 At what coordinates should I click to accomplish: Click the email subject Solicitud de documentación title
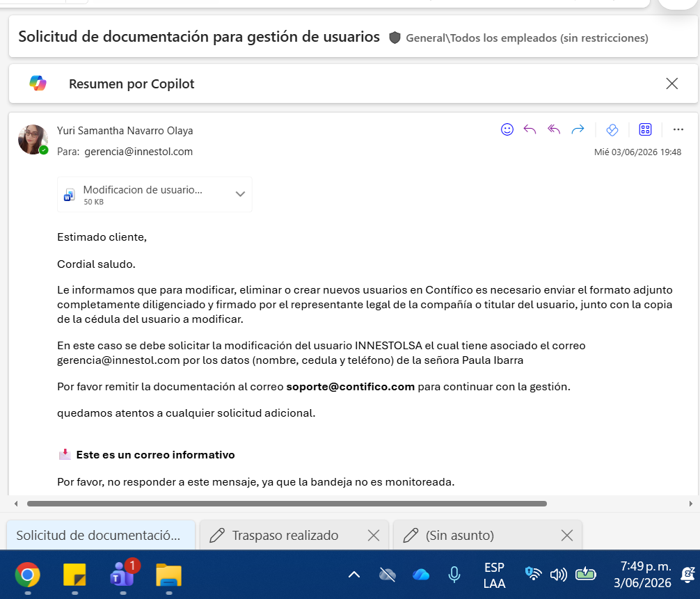click(x=199, y=37)
